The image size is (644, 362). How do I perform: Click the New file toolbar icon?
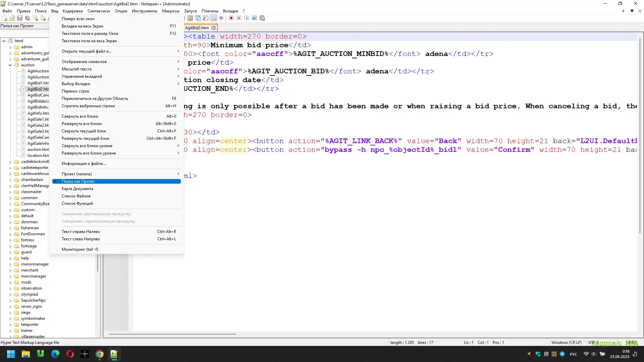5,18
